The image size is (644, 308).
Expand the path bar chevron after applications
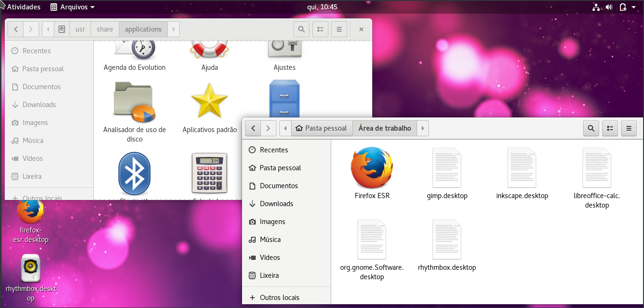174,29
